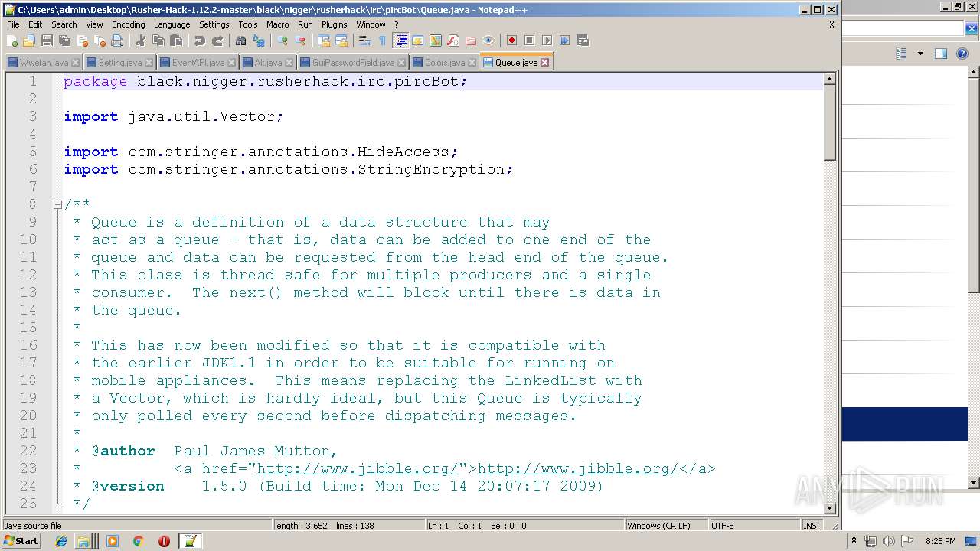Viewport: 980px width, 551px height.
Task: Switch to the GuiPasswordField.java tab
Action: (354, 63)
